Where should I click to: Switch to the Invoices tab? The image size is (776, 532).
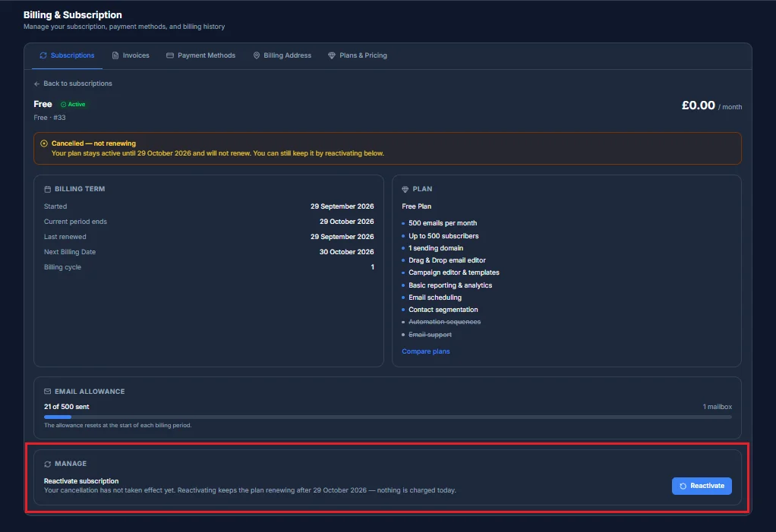131,55
